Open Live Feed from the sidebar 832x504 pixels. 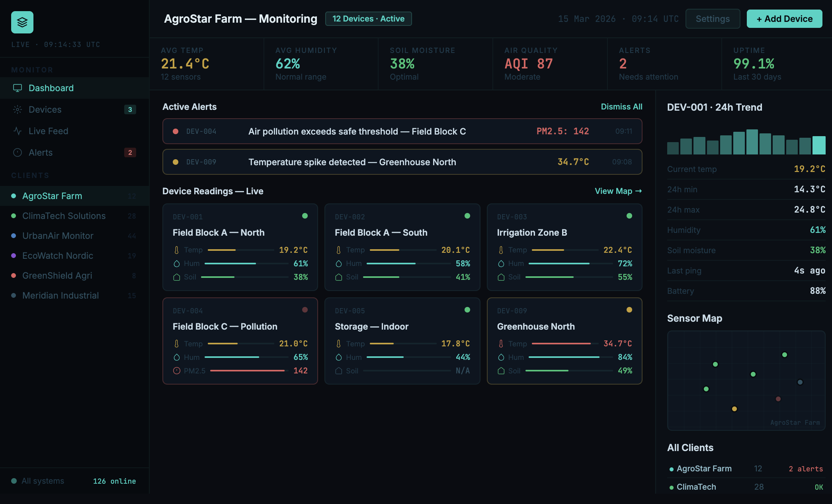[48, 131]
